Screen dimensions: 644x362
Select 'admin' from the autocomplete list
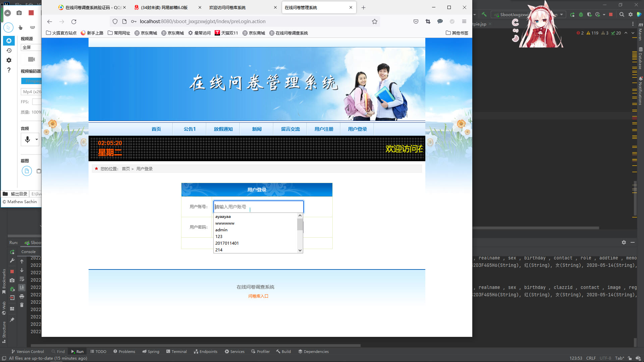(x=221, y=230)
